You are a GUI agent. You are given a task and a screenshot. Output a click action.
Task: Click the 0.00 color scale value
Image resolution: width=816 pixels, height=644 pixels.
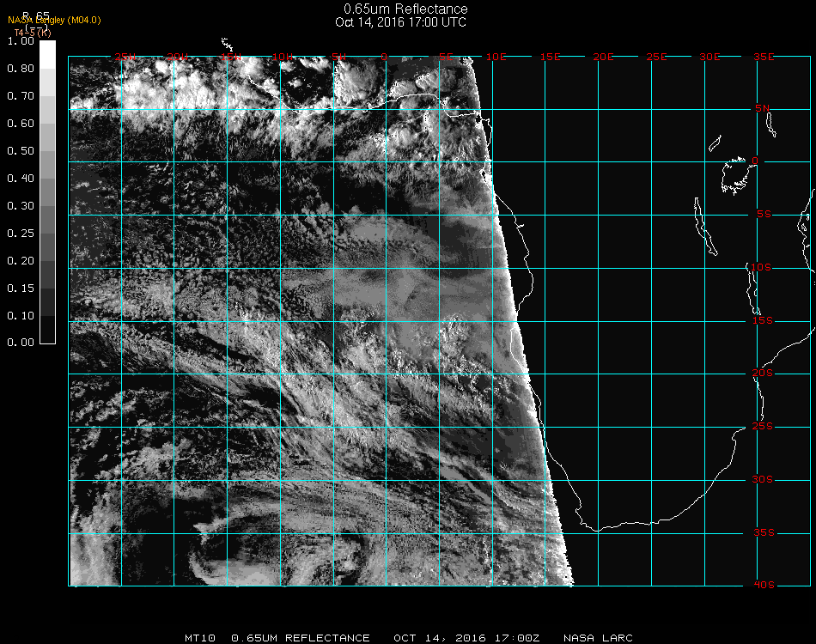pyautogui.click(x=21, y=343)
